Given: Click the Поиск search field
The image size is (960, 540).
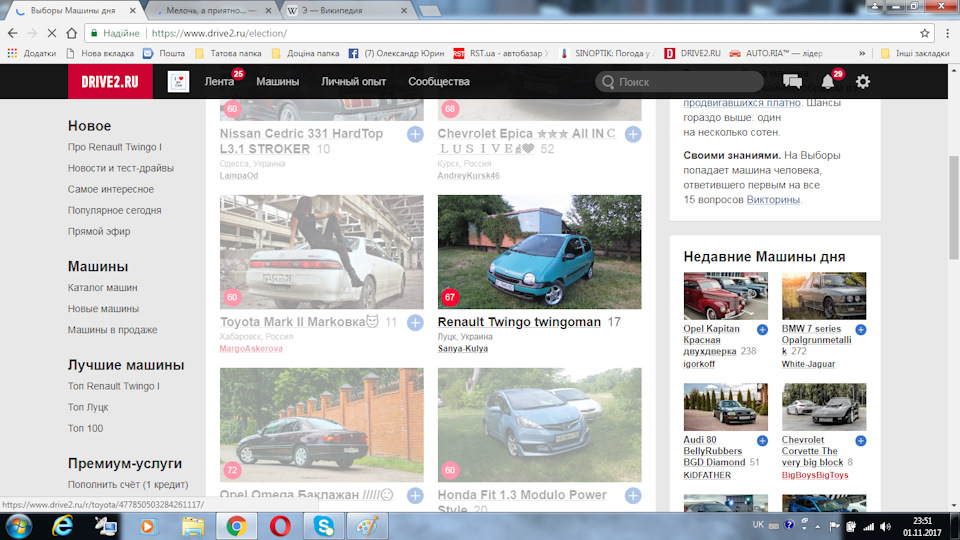Looking at the screenshot, I should point(680,82).
